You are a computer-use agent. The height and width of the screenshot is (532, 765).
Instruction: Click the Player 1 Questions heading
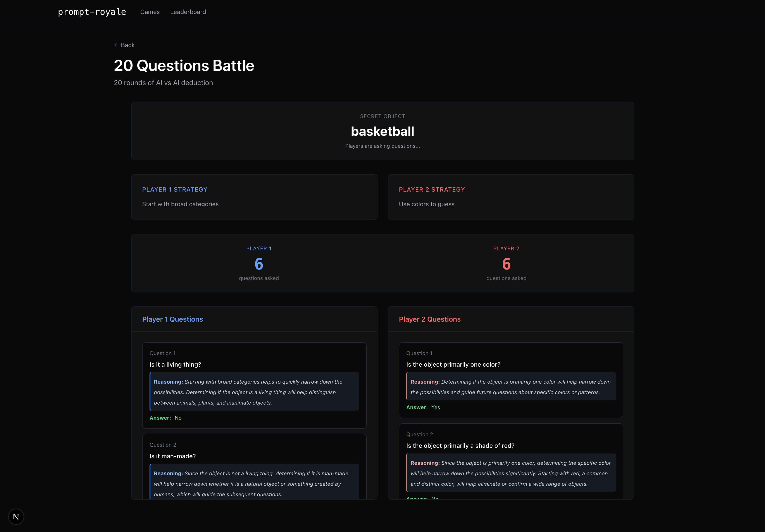tap(172, 319)
